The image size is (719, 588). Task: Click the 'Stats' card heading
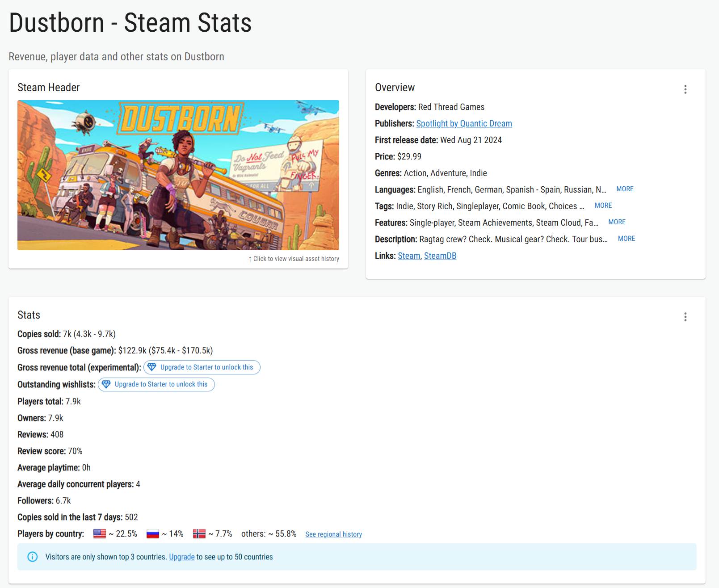pos(29,315)
